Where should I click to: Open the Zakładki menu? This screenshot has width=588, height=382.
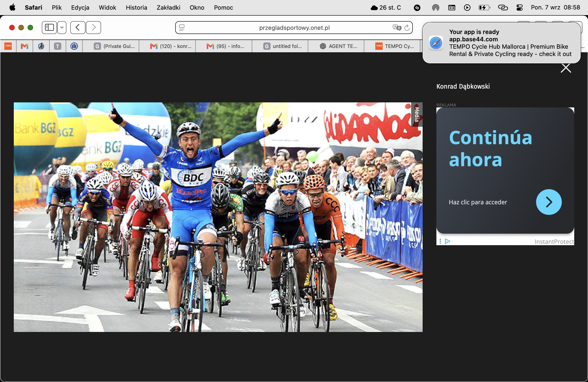point(169,7)
